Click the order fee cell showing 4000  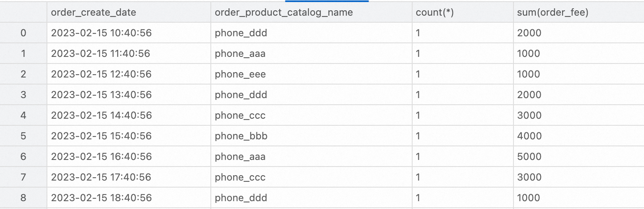pyautogui.click(x=529, y=136)
